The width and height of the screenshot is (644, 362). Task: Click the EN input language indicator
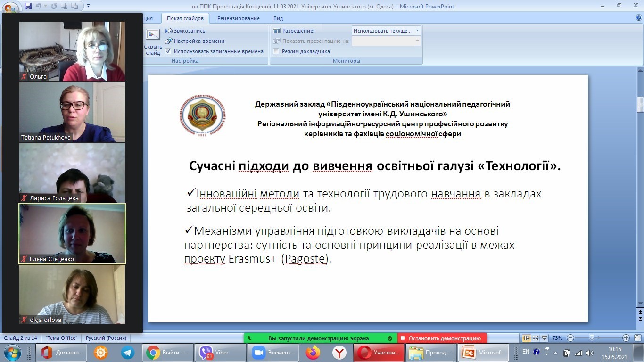point(526,352)
